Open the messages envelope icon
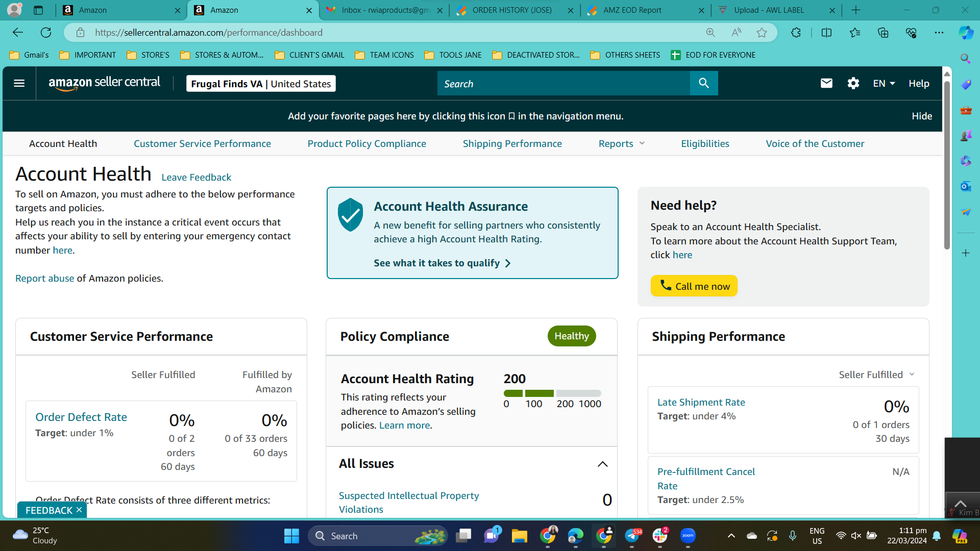The width and height of the screenshot is (980, 551). [826, 83]
